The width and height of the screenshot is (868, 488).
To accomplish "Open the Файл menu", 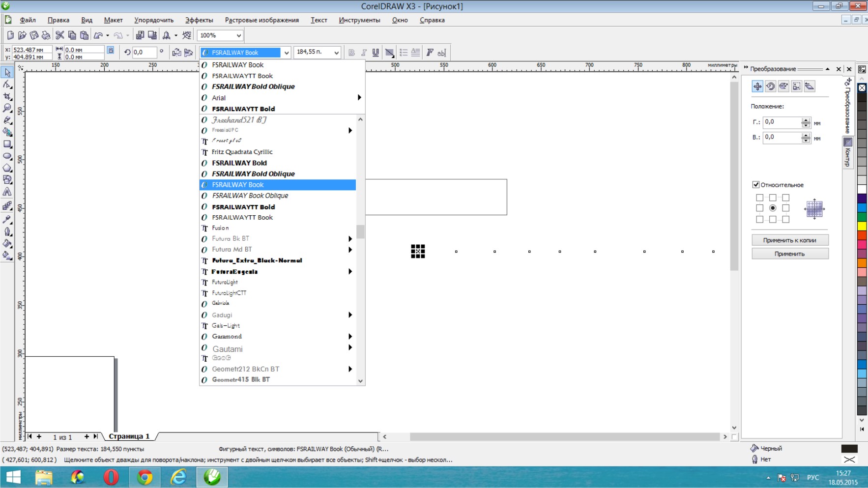I will (28, 20).
